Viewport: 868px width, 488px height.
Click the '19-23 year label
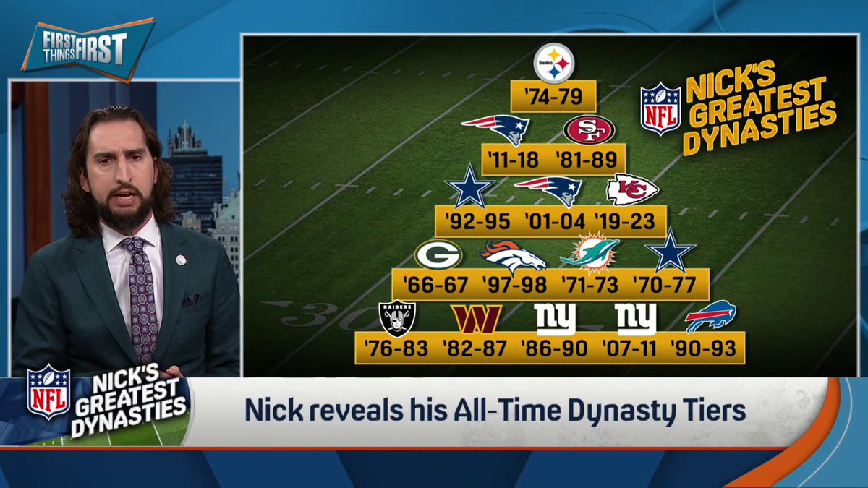coord(624,221)
